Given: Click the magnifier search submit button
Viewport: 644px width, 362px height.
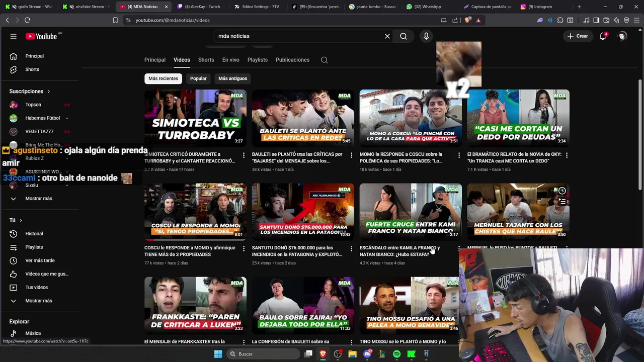Looking at the screenshot, I should (x=404, y=36).
